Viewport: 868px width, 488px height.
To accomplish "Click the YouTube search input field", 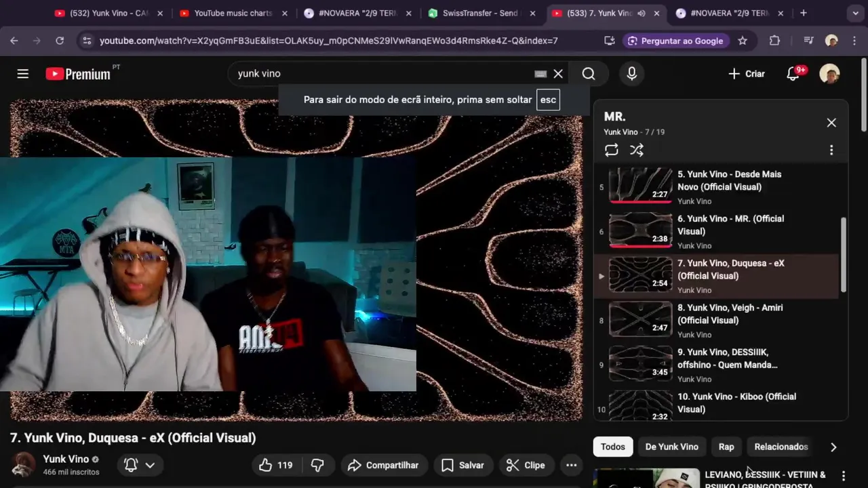I will 383,74.
